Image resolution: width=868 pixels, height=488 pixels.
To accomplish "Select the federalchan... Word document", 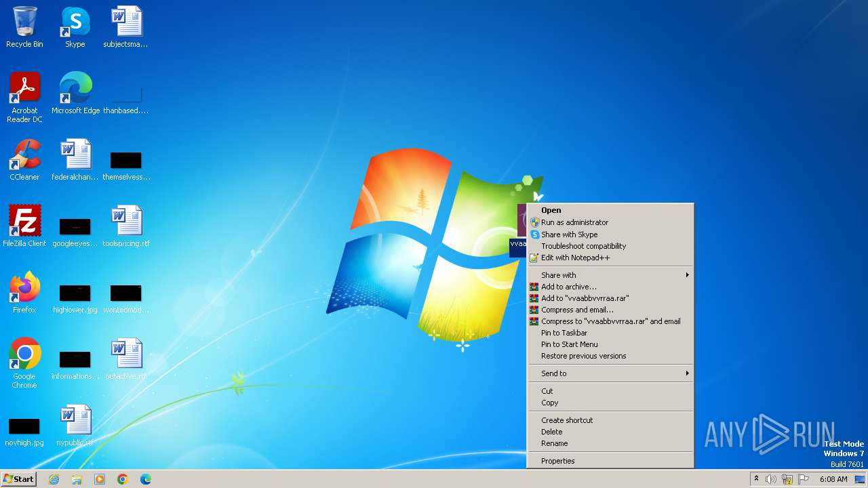I will click(x=75, y=160).
